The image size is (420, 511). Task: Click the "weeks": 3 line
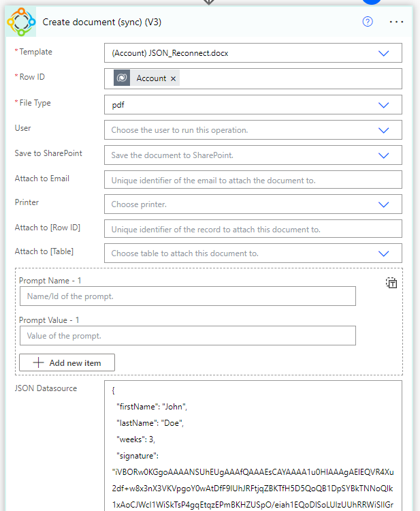135,439
